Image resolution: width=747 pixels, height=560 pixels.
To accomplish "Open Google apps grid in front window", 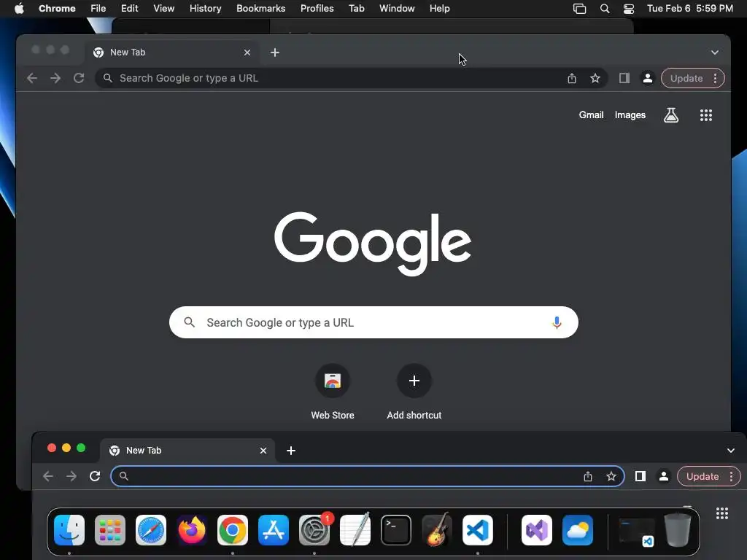I will pos(722,513).
